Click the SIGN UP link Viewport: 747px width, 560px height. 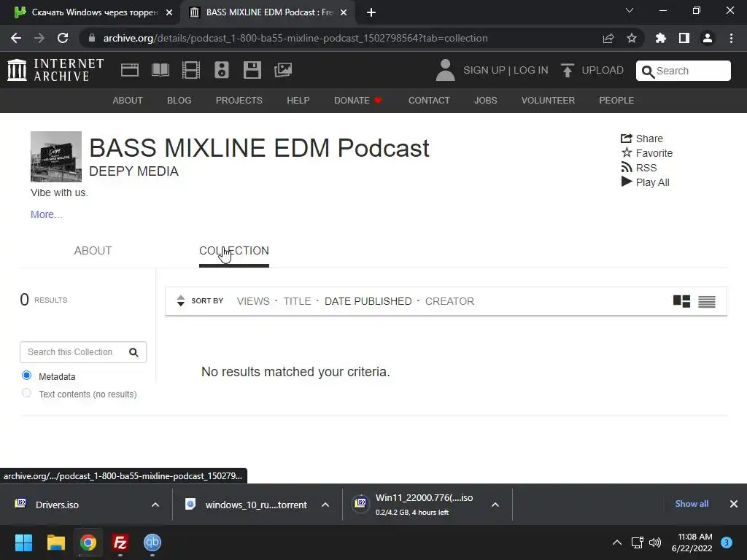pyautogui.click(x=484, y=71)
